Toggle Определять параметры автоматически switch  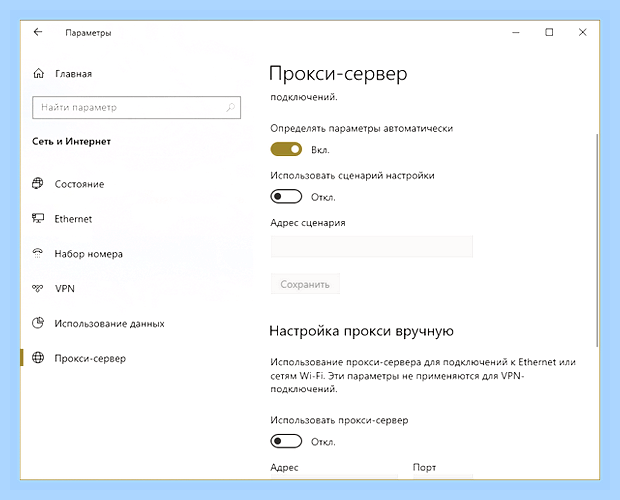pos(286,149)
